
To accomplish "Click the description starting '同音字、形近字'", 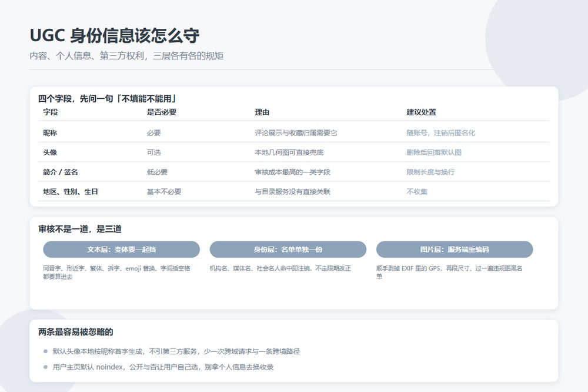I will click(x=116, y=272).
